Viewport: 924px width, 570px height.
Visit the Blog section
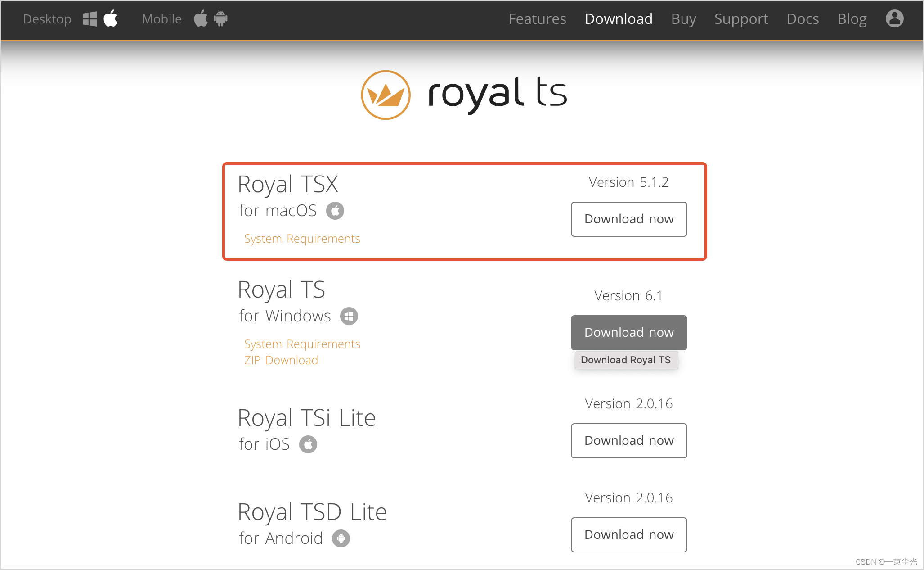[x=852, y=19]
